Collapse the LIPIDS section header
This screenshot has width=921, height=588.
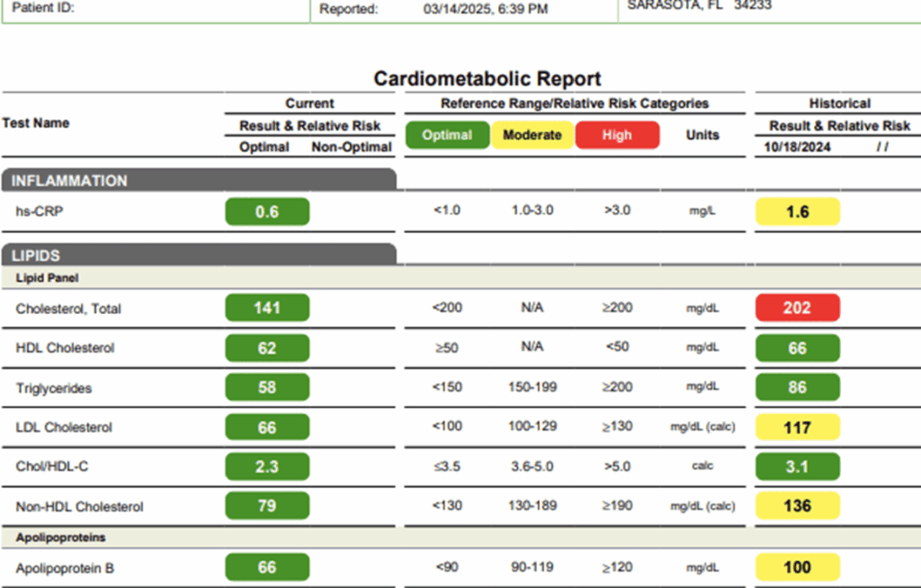tap(108, 255)
